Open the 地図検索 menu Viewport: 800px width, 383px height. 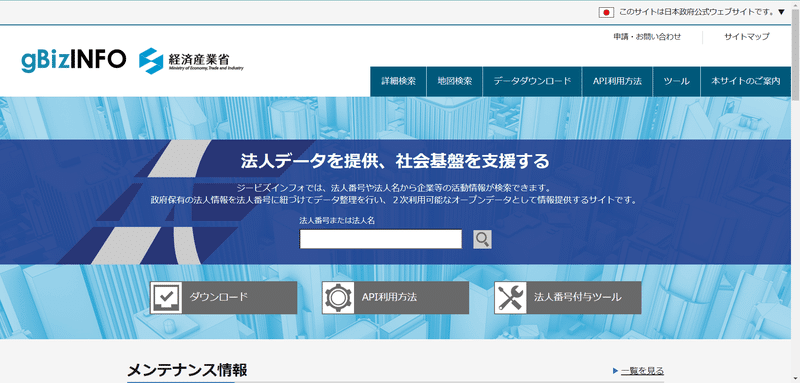pyautogui.click(x=455, y=81)
